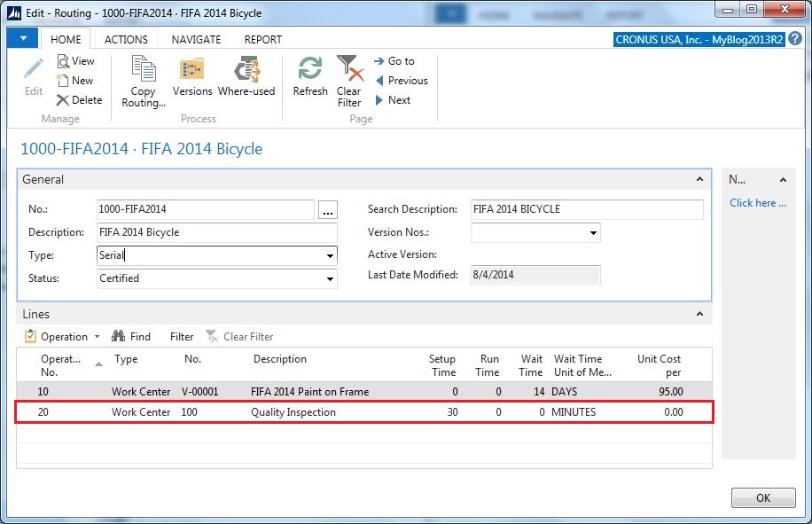Open Where-used for this routing

(x=246, y=76)
